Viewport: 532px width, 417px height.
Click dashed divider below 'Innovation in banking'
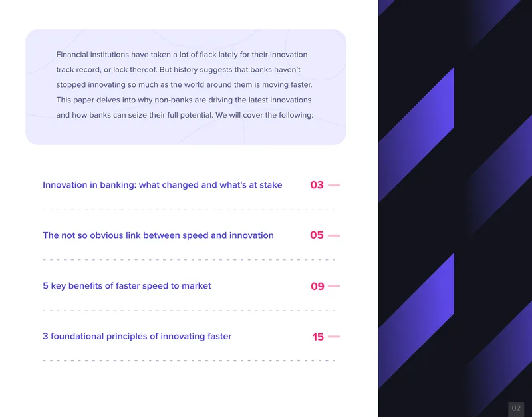tap(189, 209)
